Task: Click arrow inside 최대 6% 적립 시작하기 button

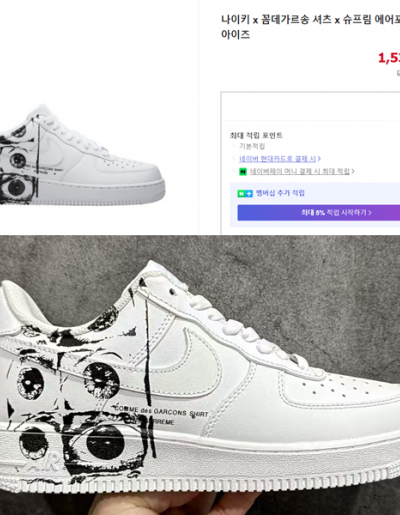Action: [370, 213]
